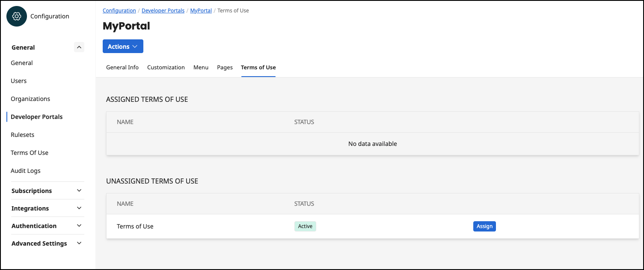Go to Rulesets configuration
Screen dimensions: 644x270
click(x=22, y=134)
